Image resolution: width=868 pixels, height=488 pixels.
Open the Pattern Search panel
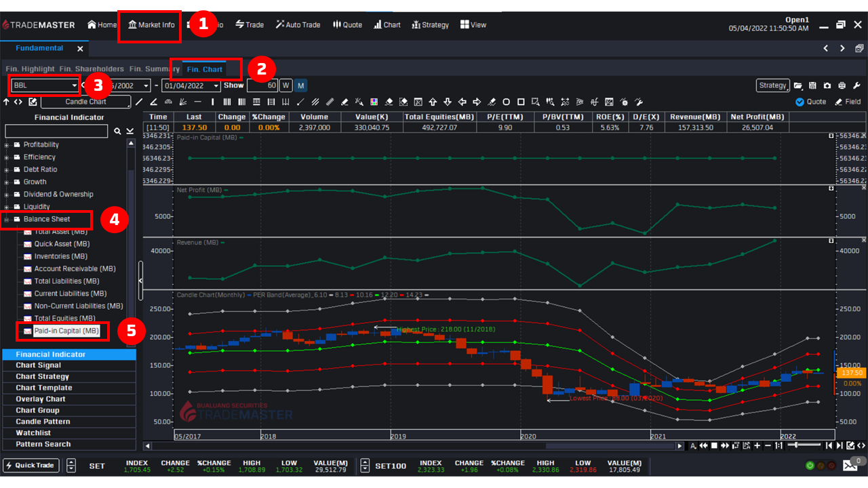69,445
